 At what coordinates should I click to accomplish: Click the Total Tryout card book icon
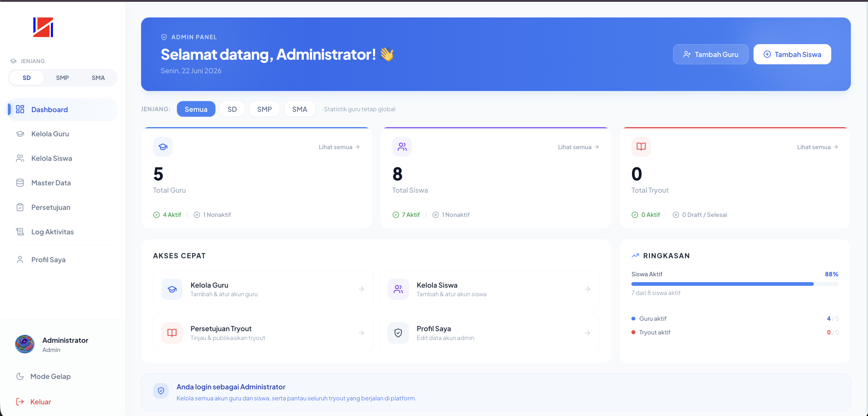pos(641,147)
